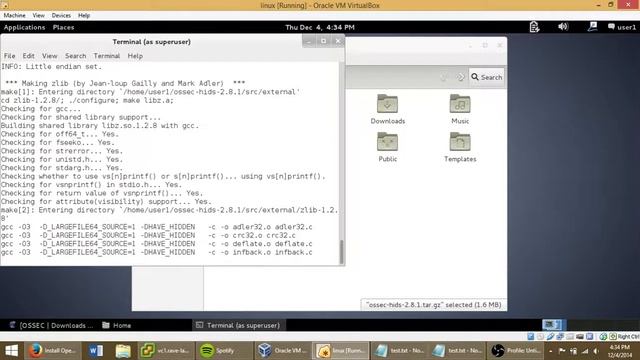This screenshot has width=640, height=360.
Task: Open the GNOME Places menu
Action: (64, 27)
